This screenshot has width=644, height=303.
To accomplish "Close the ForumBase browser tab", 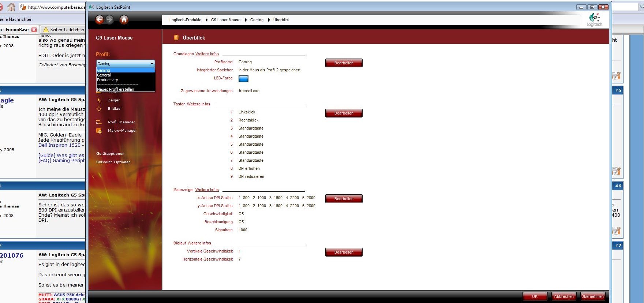I will click(x=34, y=30).
